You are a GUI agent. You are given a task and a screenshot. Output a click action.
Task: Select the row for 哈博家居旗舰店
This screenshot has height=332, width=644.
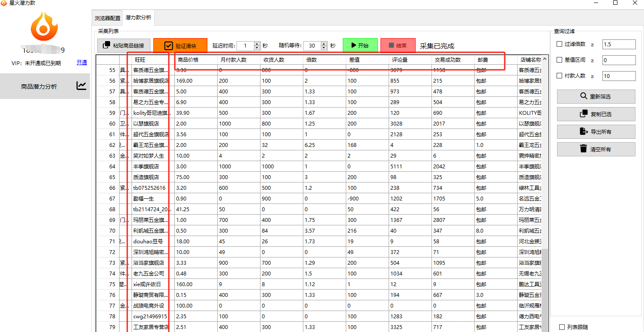(319, 81)
